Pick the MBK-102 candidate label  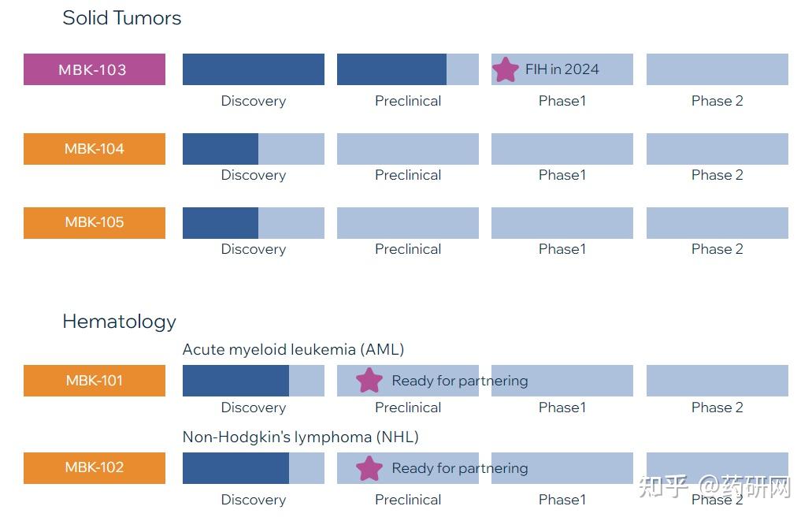[95, 467]
